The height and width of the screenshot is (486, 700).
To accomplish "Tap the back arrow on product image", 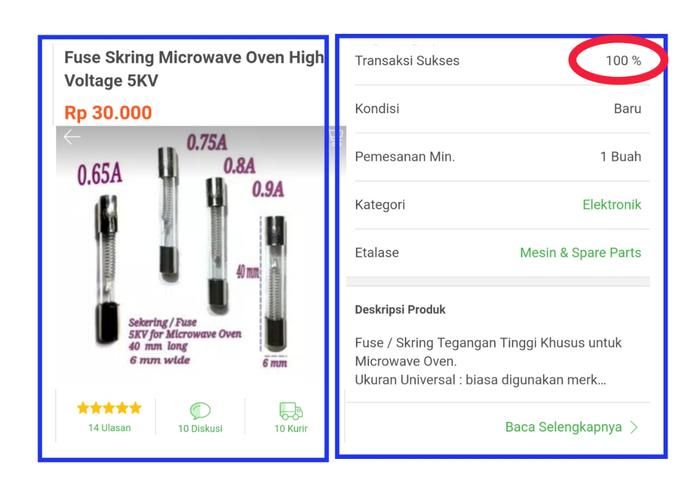I will pos(72,137).
